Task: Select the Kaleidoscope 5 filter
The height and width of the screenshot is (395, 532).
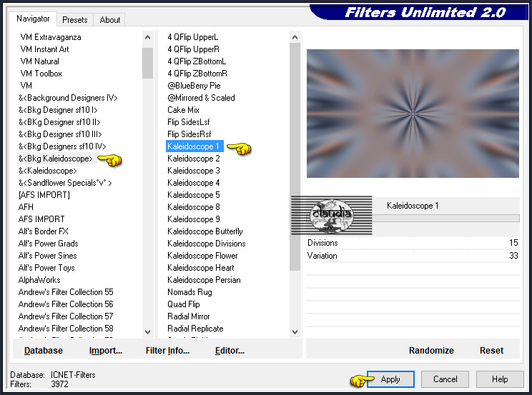Action: [193, 195]
